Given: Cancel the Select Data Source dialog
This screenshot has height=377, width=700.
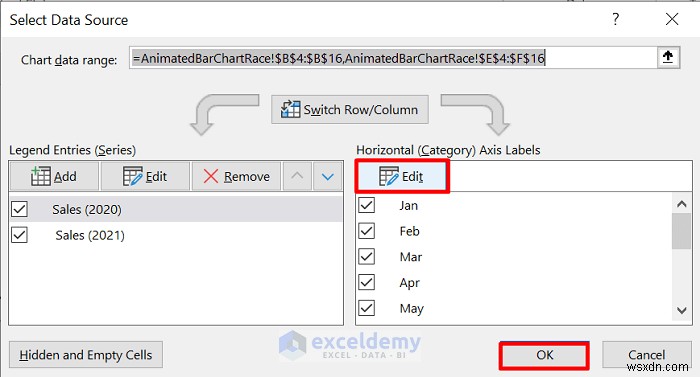Looking at the screenshot, I should pyautogui.click(x=646, y=355).
